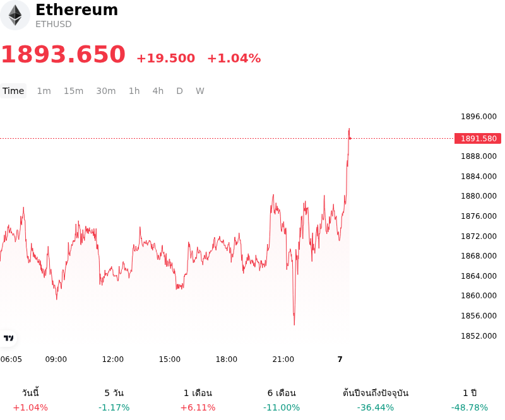Select the 5 วัน -1.17% range
Screen dimensions: 505x420
click(x=114, y=400)
